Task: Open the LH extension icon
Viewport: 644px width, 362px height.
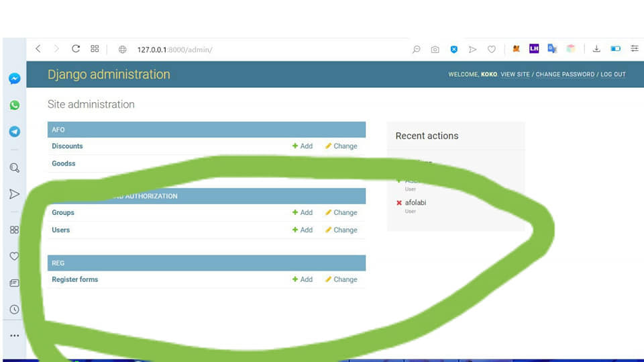Action: 534,48
